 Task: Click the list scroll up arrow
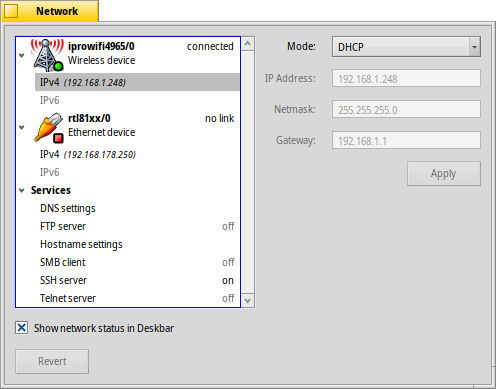click(x=248, y=44)
